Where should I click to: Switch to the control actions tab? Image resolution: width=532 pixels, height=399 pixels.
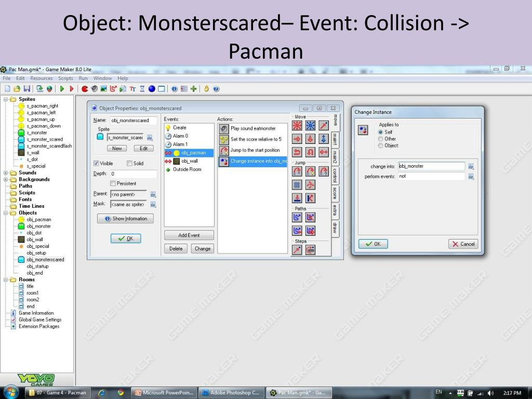[x=335, y=175]
